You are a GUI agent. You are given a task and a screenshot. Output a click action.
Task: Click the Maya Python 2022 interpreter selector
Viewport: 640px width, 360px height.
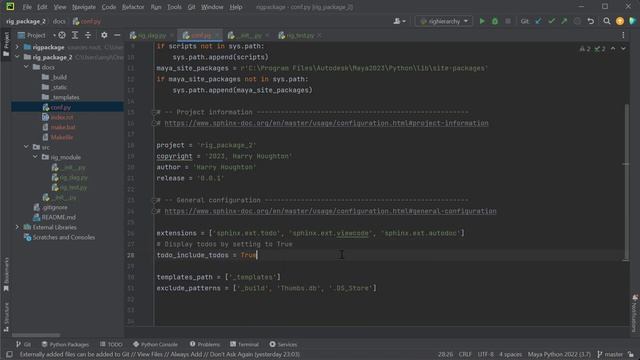[x=559, y=354]
